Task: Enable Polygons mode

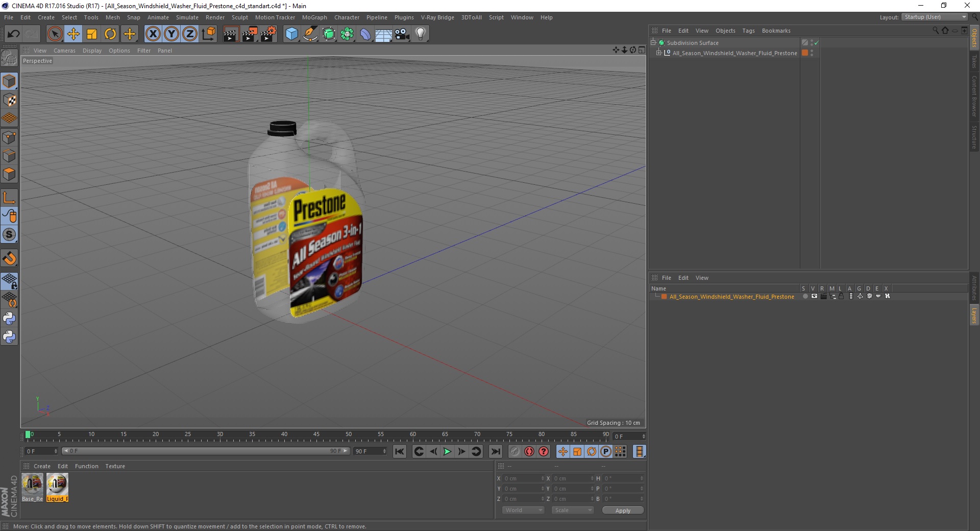Action: pyautogui.click(x=10, y=174)
